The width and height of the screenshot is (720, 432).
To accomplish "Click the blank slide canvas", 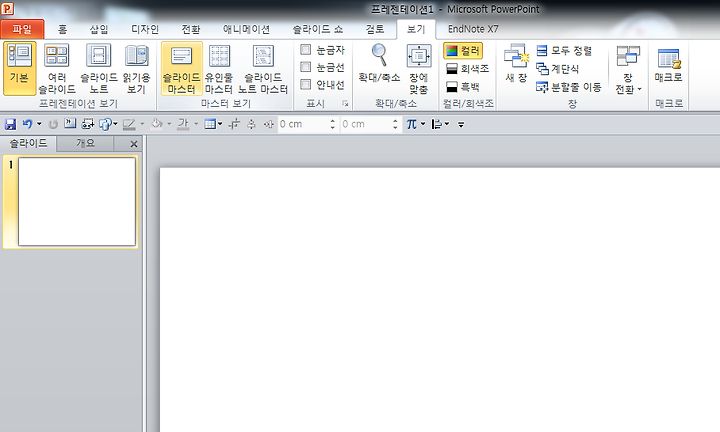I will click(x=439, y=299).
